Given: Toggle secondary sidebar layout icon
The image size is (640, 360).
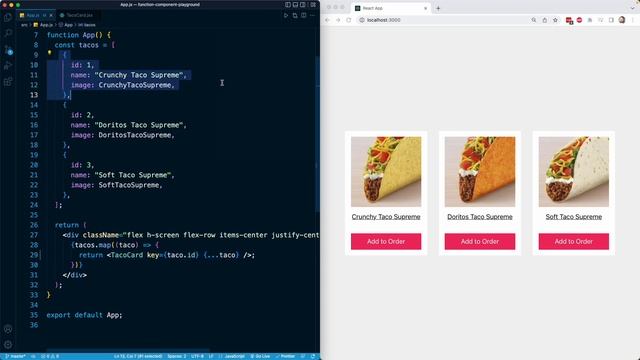Looking at the screenshot, I should [303, 4].
